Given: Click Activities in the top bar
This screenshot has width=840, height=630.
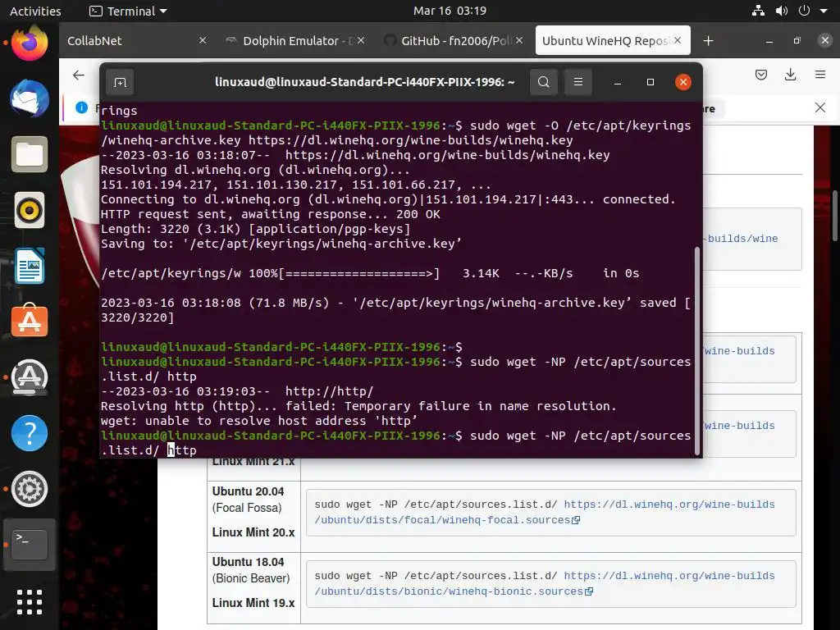Looking at the screenshot, I should point(35,11).
